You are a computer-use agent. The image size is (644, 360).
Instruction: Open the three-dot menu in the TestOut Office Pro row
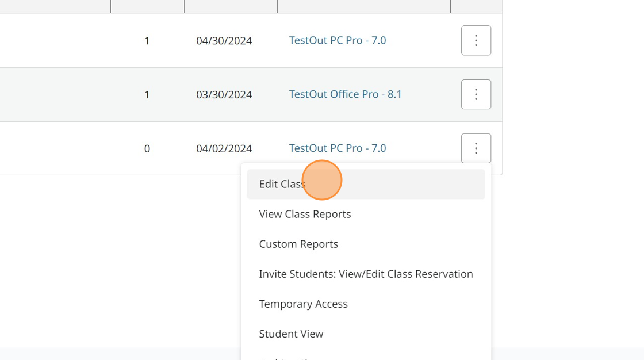pos(476,94)
